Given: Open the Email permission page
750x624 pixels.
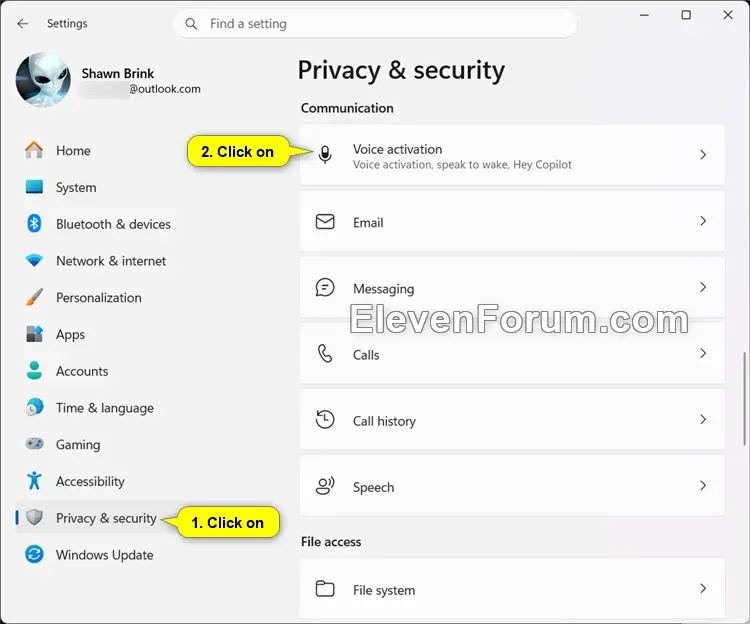Looking at the screenshot, I should pos(512,221).
